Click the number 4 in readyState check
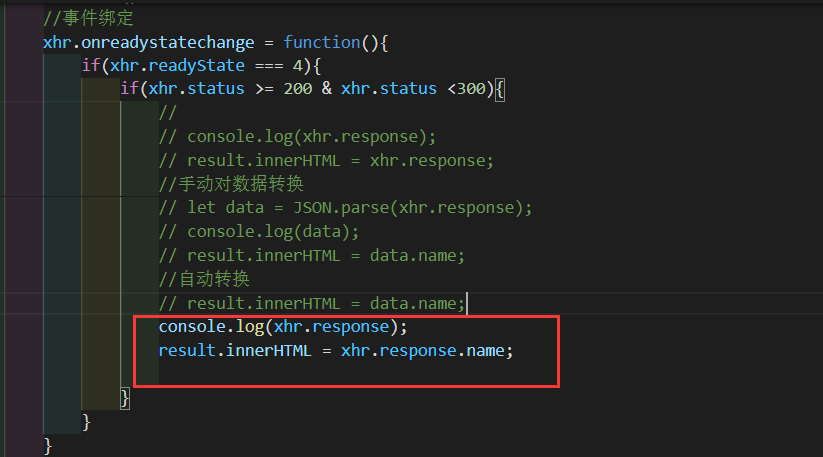The image size is (823, 457). coord(298,66)
